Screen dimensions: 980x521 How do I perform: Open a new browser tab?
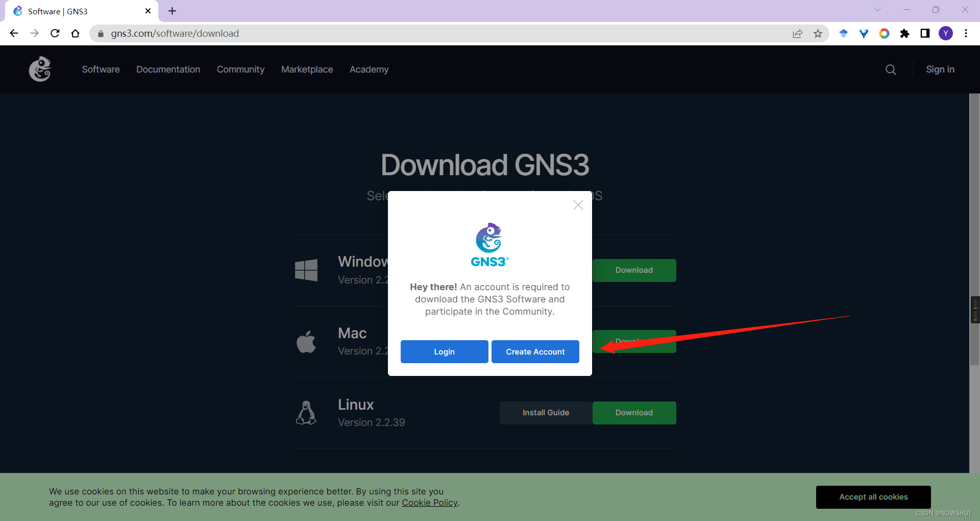click(x=172, y=11)
